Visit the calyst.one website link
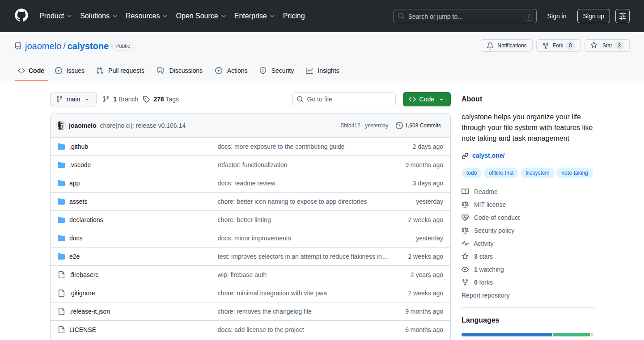The width and height of the screenshot is (644, 340). coord(488,155)
